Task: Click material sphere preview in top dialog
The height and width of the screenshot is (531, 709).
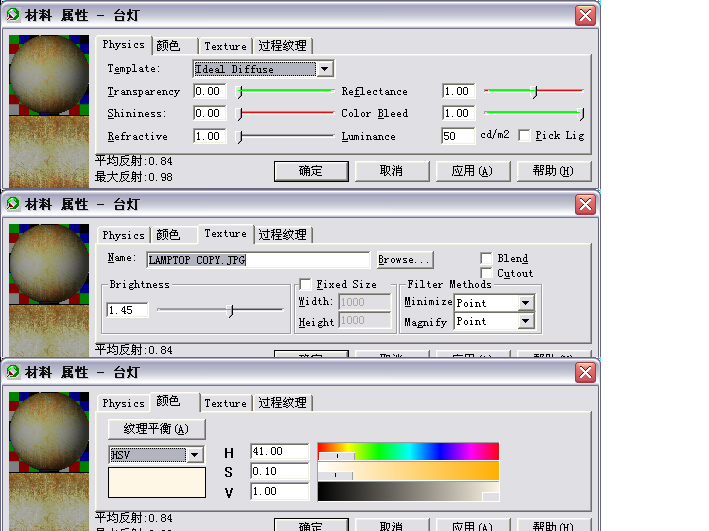Action: [x=49, y=75]
